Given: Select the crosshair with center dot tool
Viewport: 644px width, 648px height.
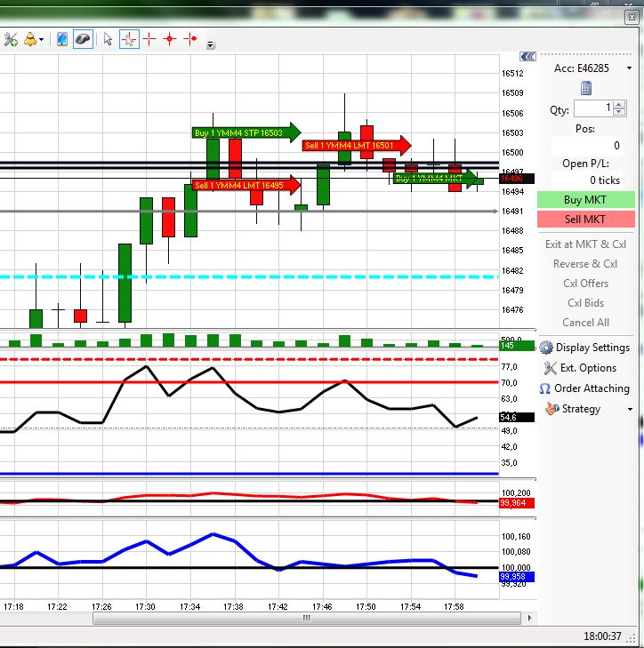Looking at the screenshot, I should click(x=170, y=39).
